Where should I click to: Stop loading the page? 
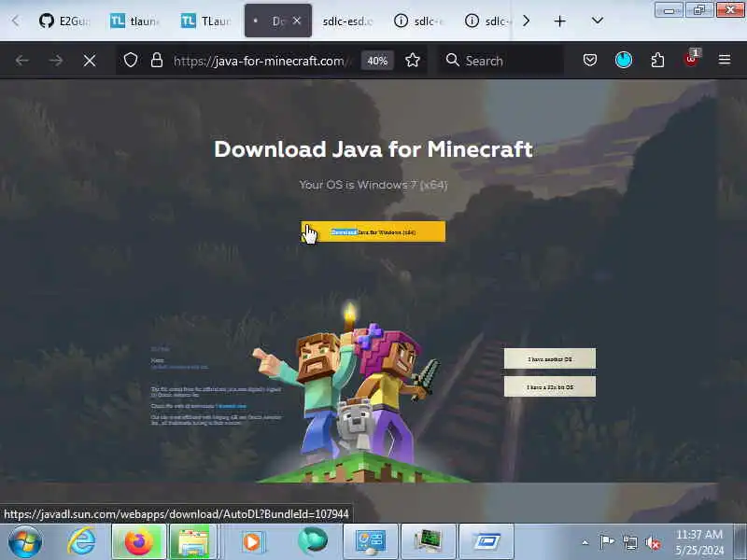[90, 61]
